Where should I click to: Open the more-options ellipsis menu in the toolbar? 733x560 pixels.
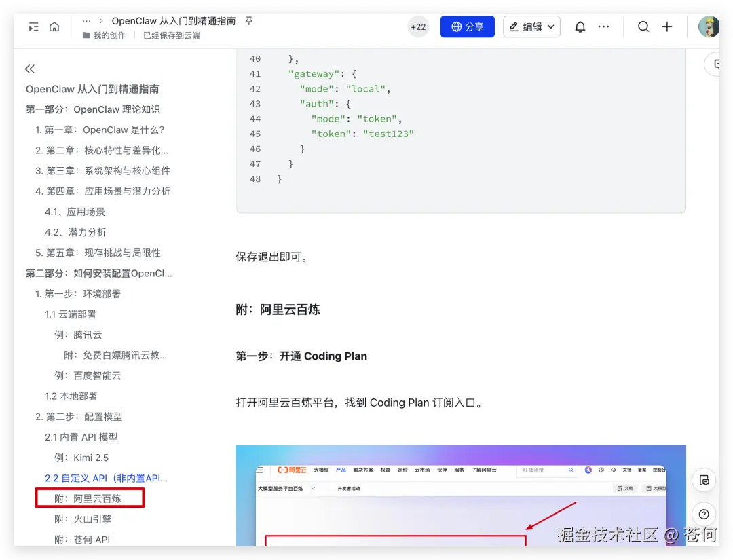(x=603, y=26)
